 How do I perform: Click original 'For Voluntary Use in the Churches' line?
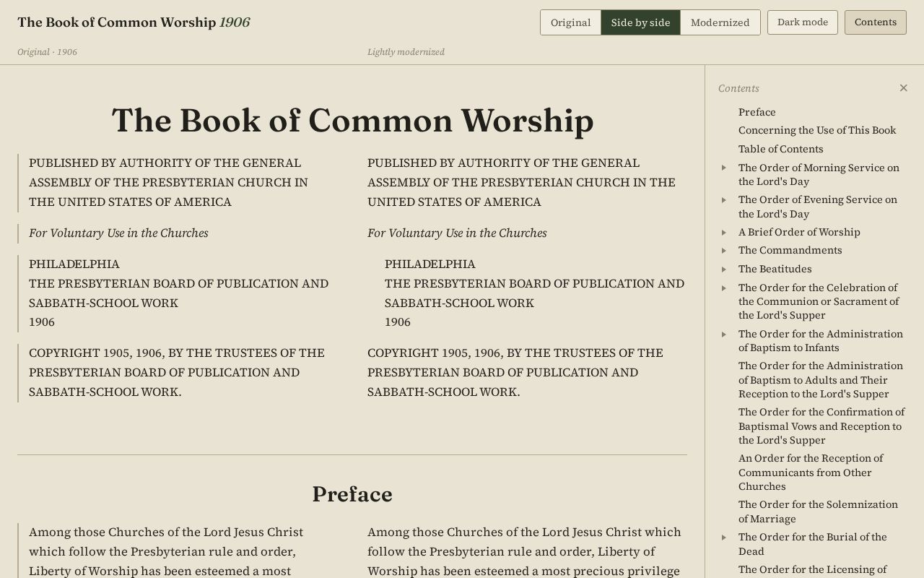[x=118, y=233]
